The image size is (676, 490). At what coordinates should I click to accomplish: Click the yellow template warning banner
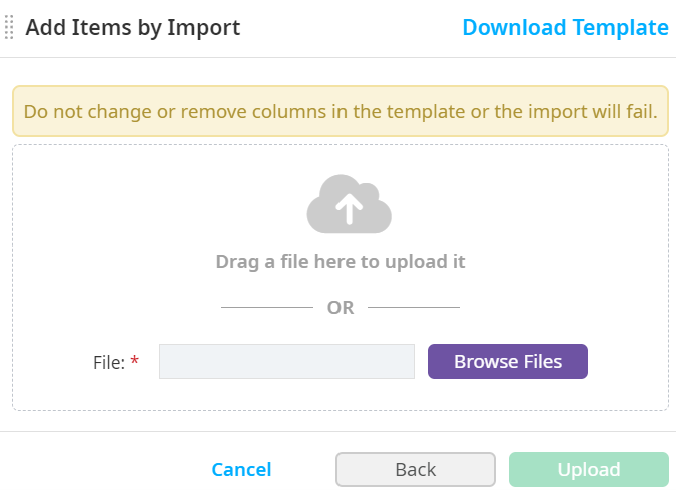[x=340, y=111]
